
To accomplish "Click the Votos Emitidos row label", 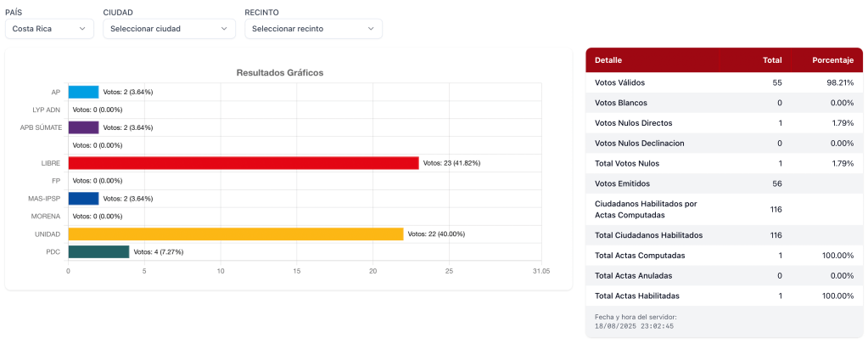I will [623, 184].
